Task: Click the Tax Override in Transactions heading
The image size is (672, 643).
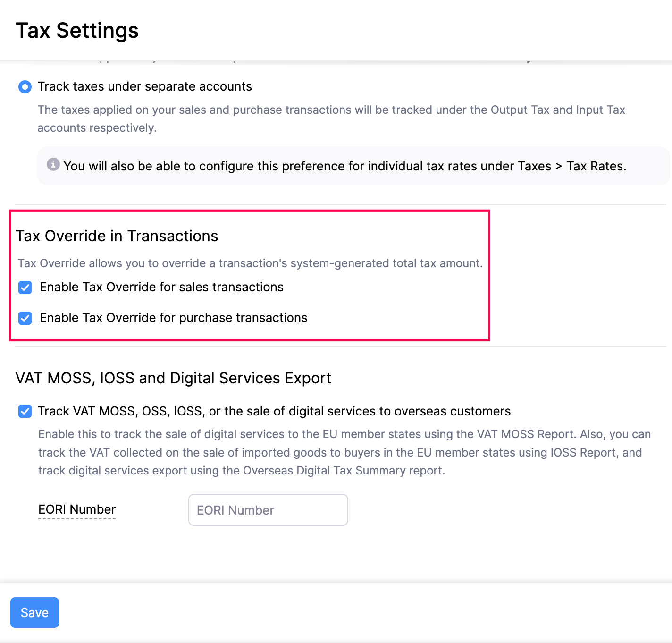Action: [x=117, y=236]
